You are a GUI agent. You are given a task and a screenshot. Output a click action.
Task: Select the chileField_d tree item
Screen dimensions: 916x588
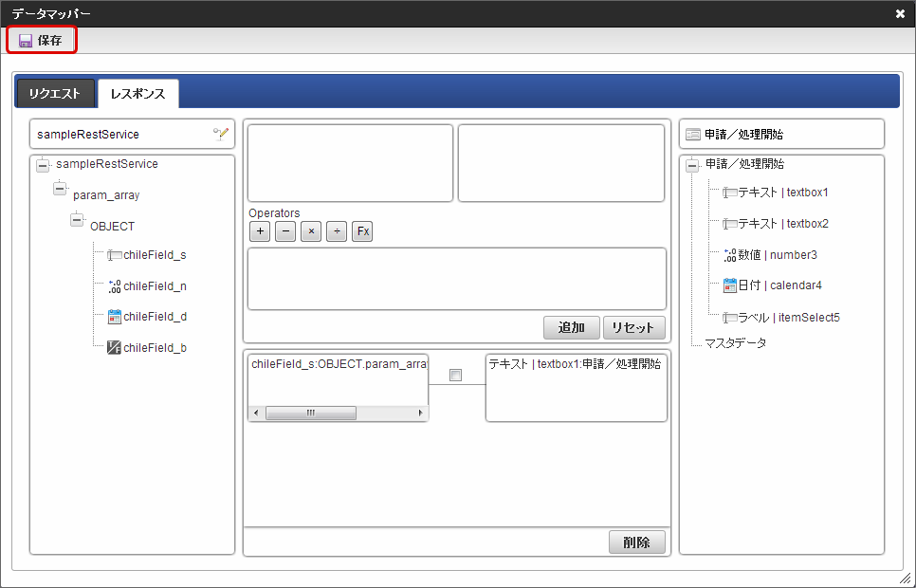tap(155, 317)
